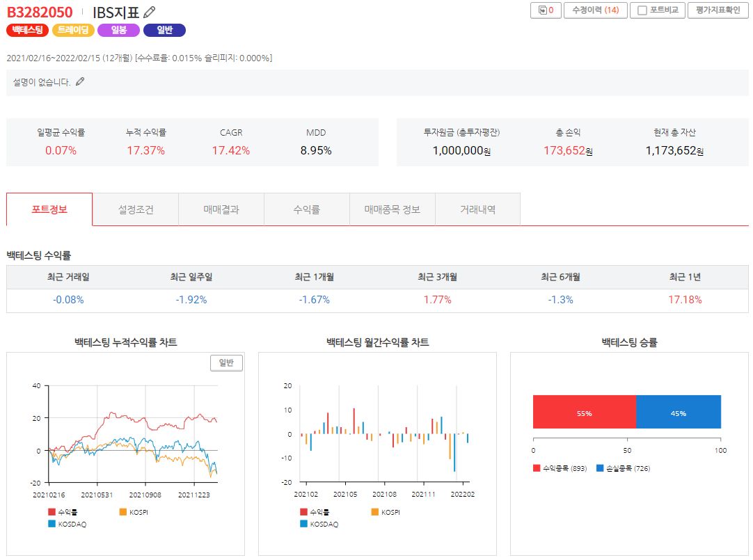Open 수정이력 (14) history
This screenshot has height=560, width=753.
595,10
